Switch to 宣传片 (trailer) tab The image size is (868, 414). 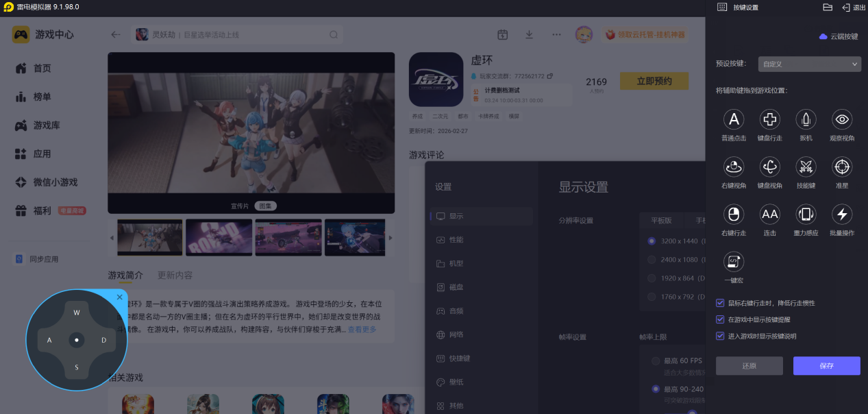point(240,206)
